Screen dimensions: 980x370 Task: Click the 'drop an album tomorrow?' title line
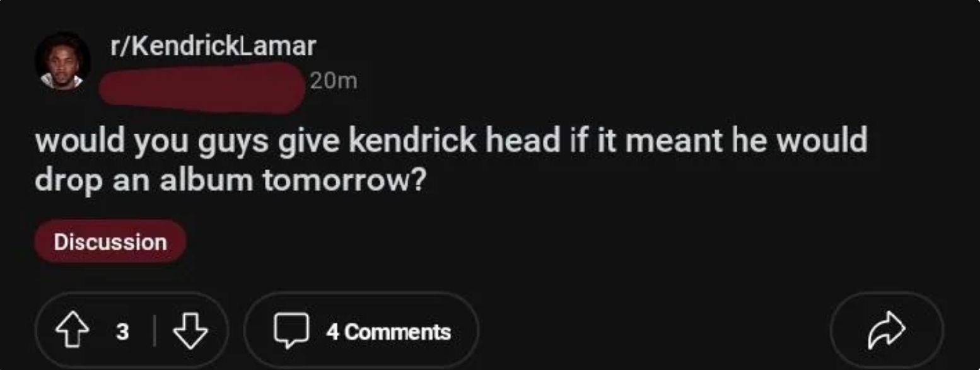click(228, 180)
